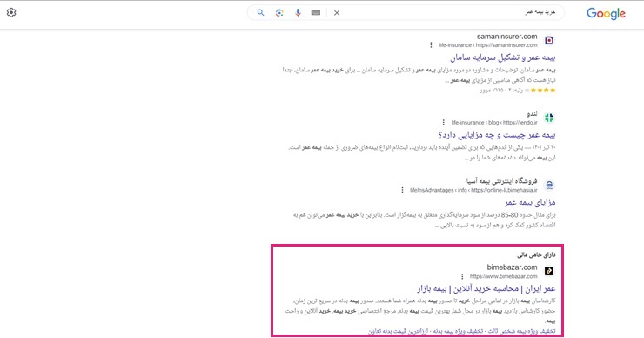Viewport: 644px width, 338px height.
Task: Click the Bimeh Asia favicon
Action: click(x=549, y=186)
